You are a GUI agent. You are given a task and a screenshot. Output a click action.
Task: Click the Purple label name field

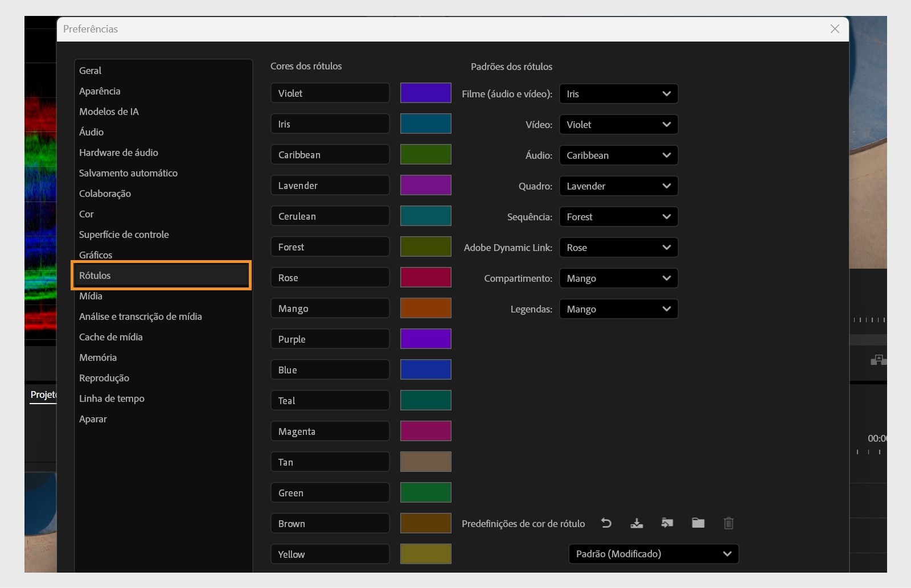coord(330,339)
